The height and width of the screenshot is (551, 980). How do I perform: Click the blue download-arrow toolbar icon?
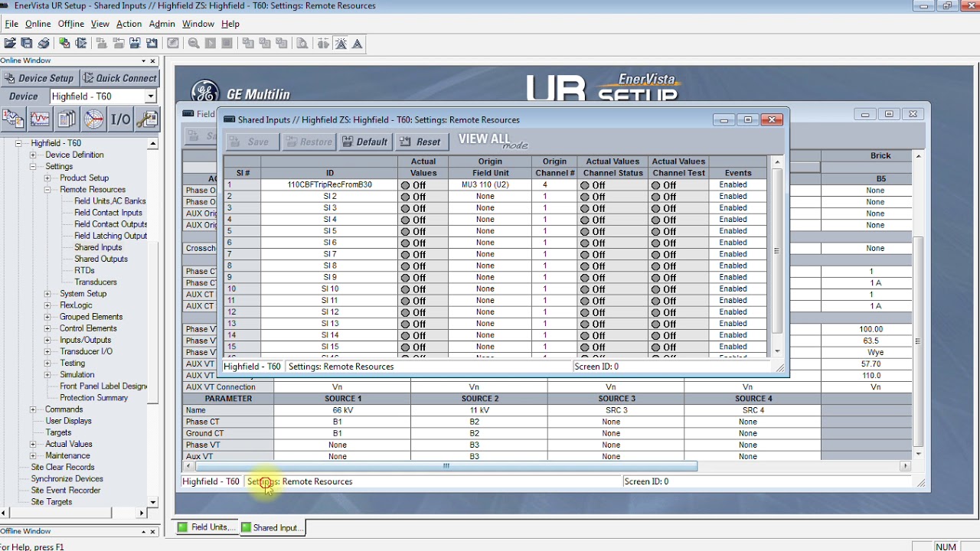135,44
